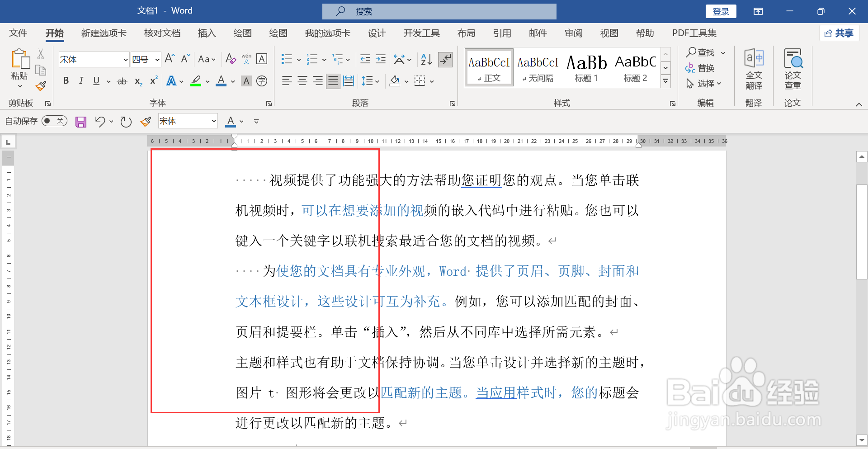The height and width of the screenshot is (449, 868).
Task: Apply paragraph shading fill color
Action: point(395,81)
